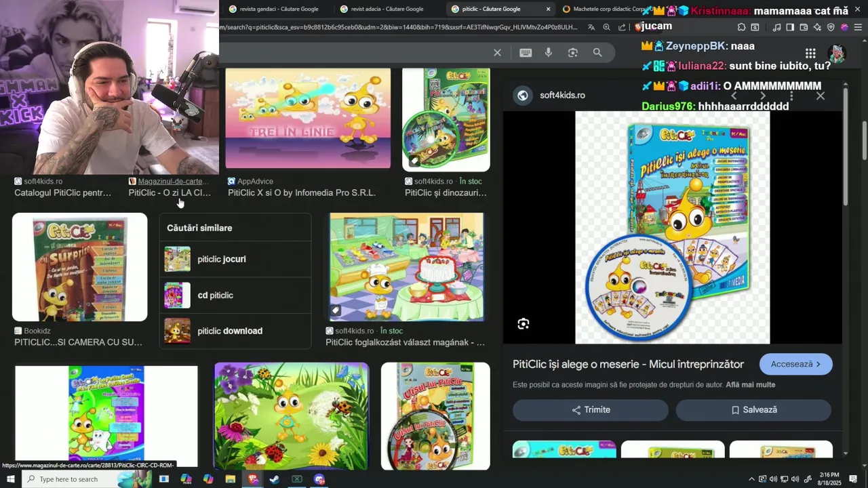868x488 pixels.
Task: Open related search 'piticlic jocuri'
Action: coord(235,259)
